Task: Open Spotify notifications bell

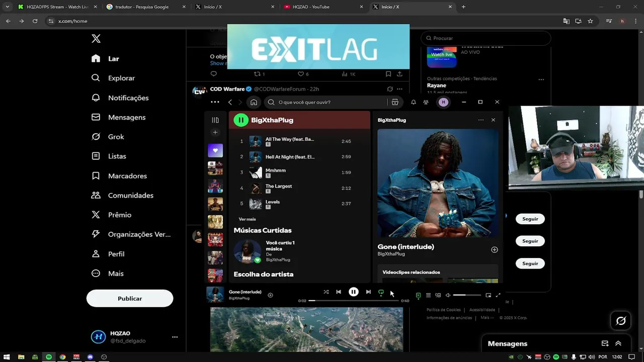Action: click(x=414, y=102)
